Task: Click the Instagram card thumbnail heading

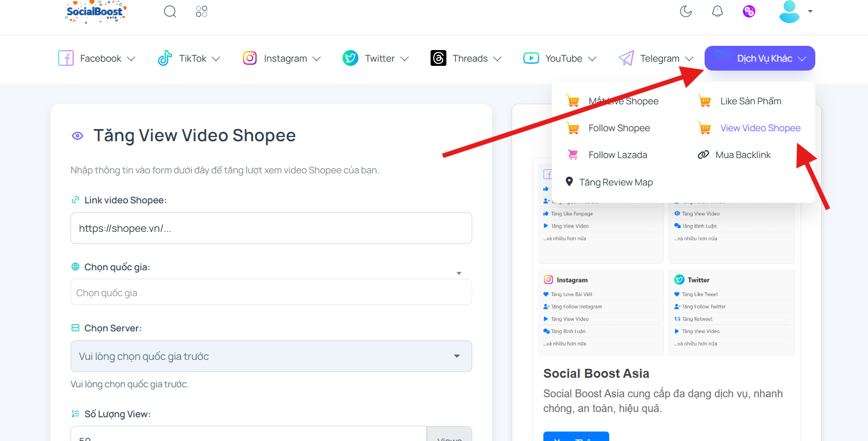Action: [572, 280]
